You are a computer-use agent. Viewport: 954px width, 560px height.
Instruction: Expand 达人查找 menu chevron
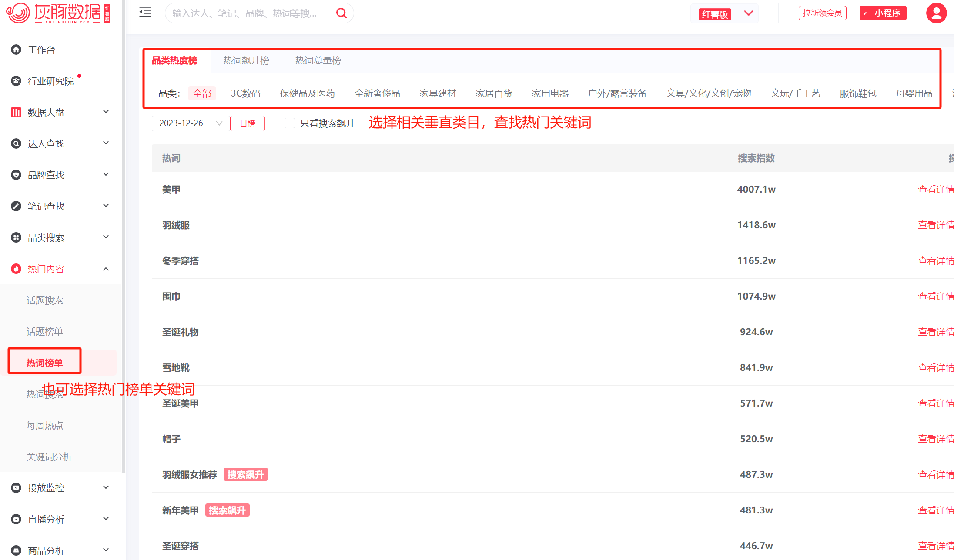(106, 143)
